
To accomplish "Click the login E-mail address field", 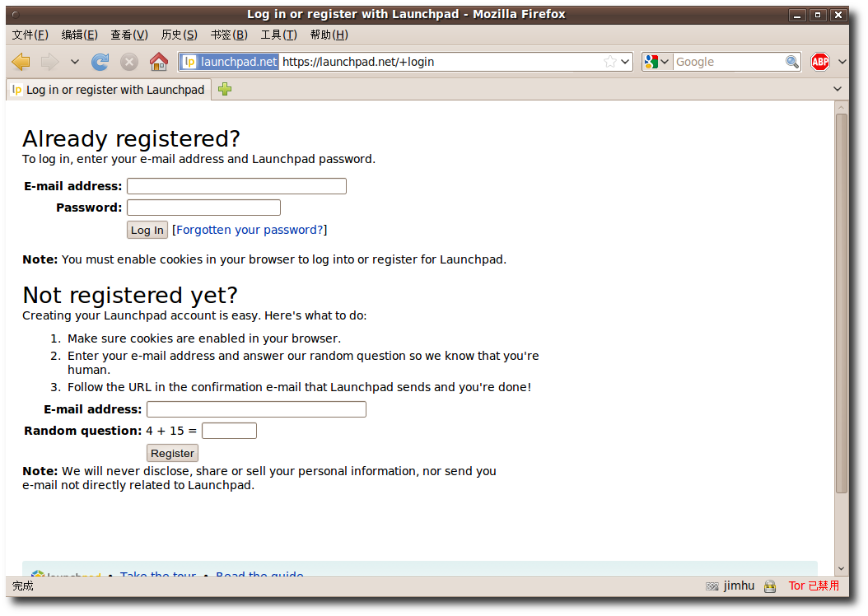I will (x=237, y=186).
